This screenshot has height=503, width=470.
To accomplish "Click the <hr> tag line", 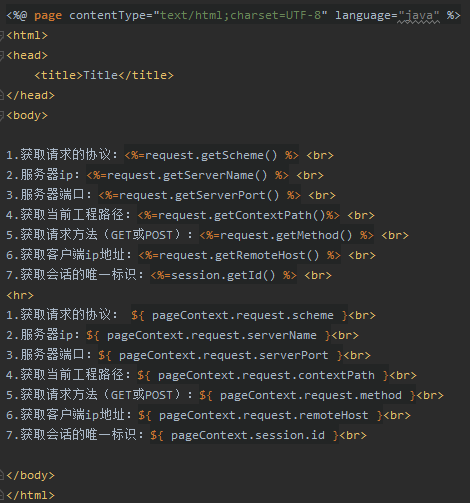I will tap(20, 295).
